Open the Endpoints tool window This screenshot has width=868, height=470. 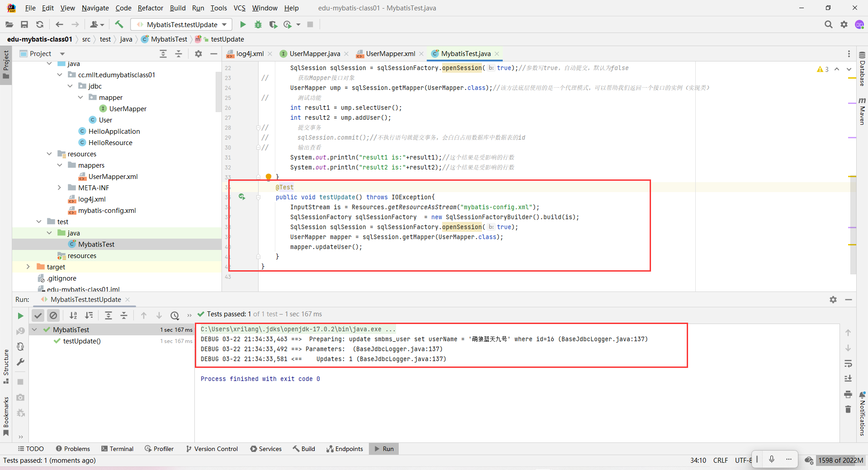pyautogui.click(x=344, y=449)
